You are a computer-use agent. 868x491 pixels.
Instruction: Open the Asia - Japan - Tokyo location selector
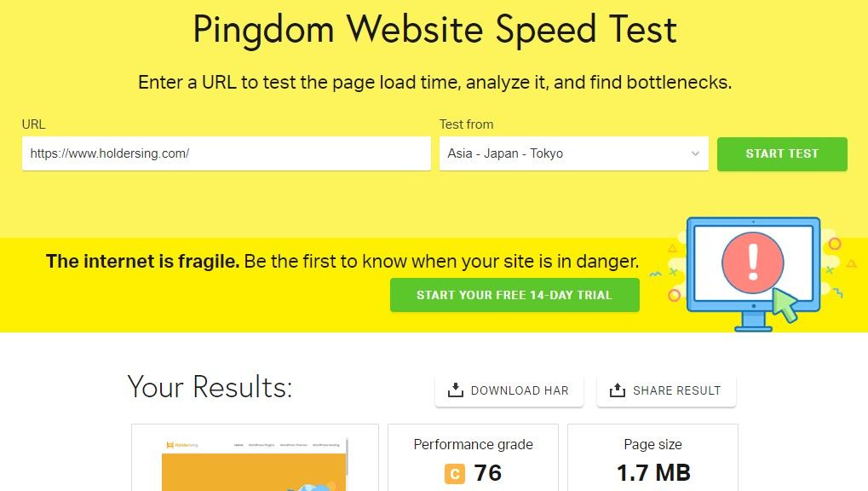pos(574,153)
